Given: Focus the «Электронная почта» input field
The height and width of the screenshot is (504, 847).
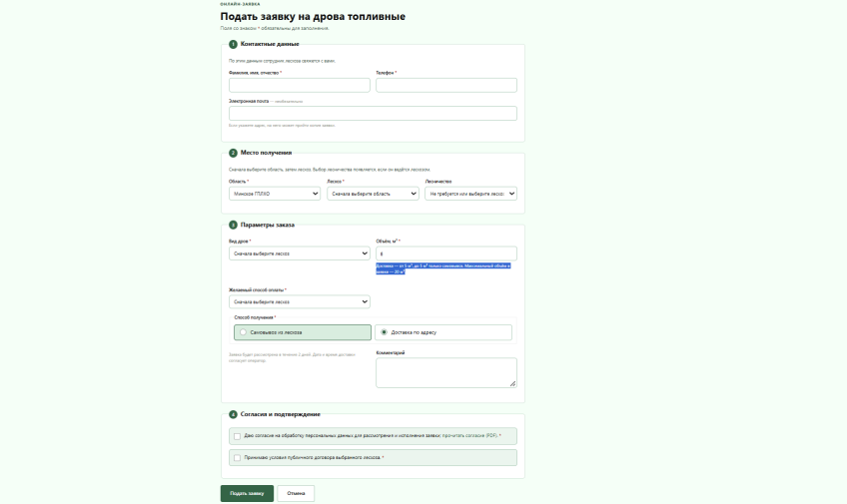Looking at the screenshot, I should point(373,114).
